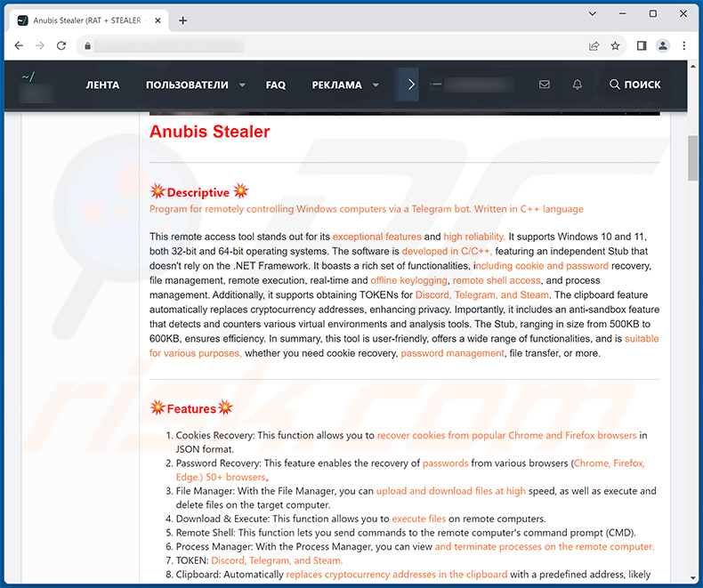Click the scrollbar down arrow
The image size is (703, 588).
point(692,578)
